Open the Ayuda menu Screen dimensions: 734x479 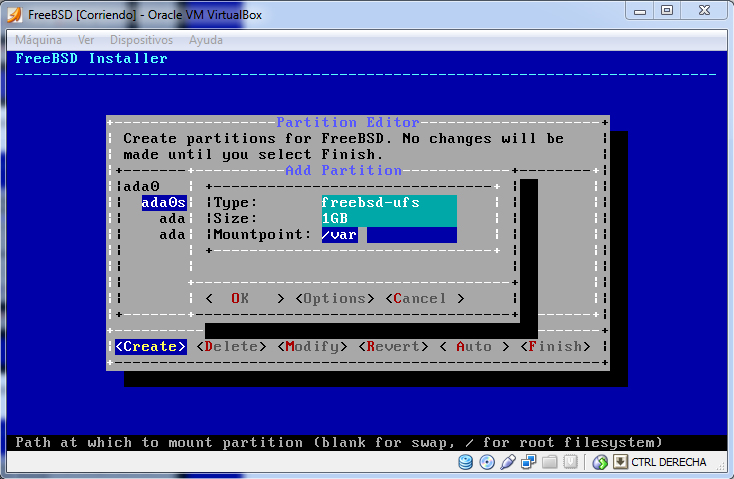206,40
